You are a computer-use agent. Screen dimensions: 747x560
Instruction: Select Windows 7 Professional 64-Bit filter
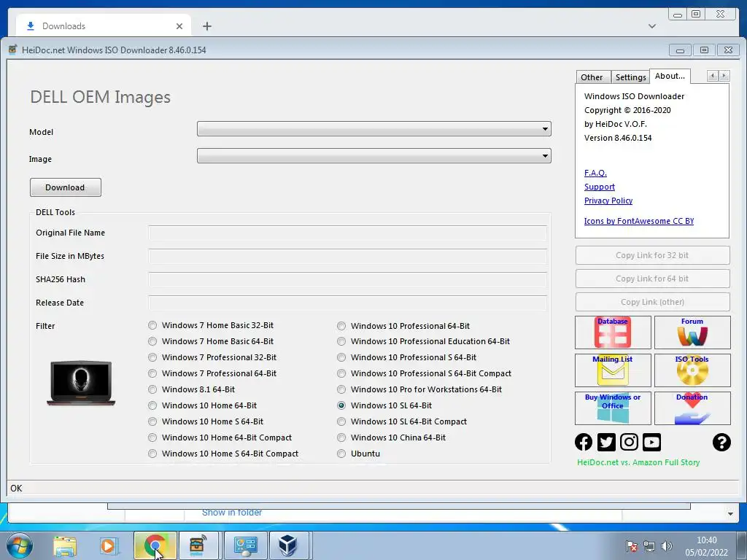[x=152, y=373]
